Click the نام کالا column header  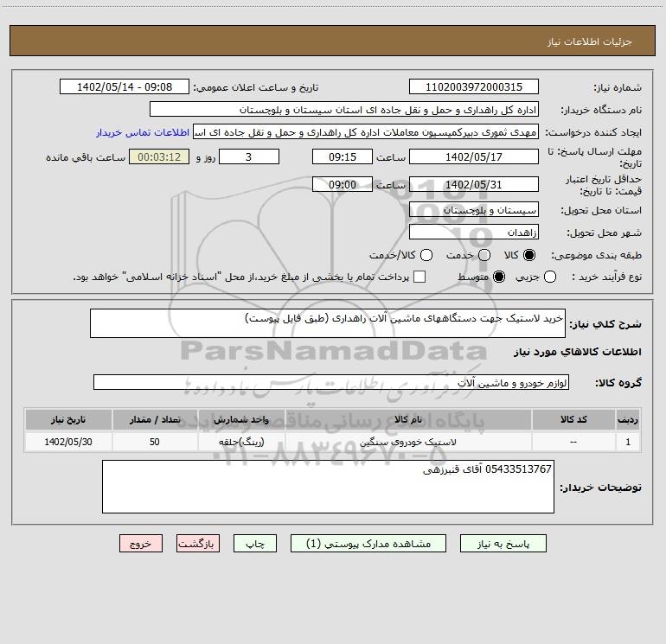[408, 420]
